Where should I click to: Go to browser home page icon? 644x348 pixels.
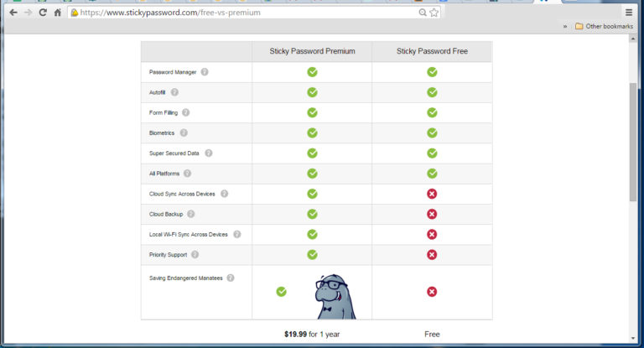point(57,13)
